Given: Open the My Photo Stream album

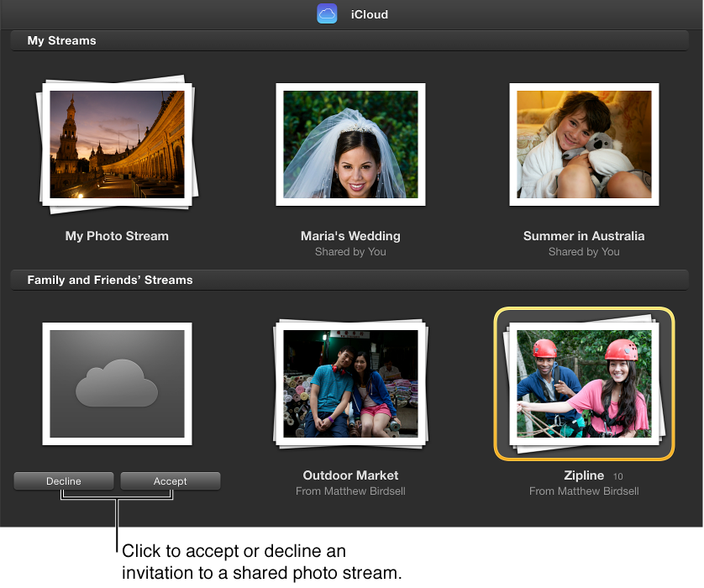Looking at the screenshot, I should tap(117, 143).
